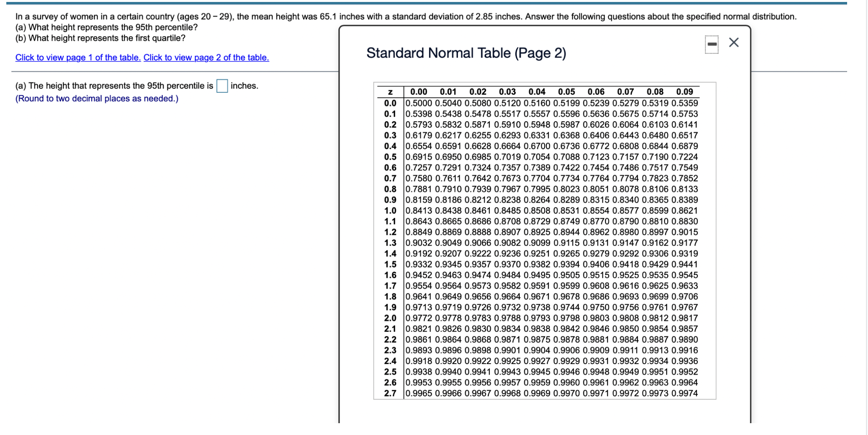Click the 0.05 column header
Viewport: 868px width, 435px height.
566,91
